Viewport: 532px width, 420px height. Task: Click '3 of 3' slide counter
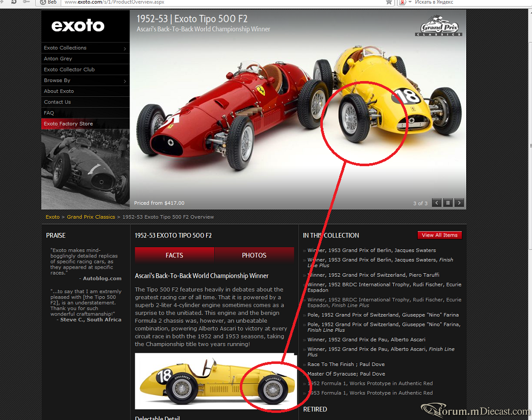tap(420, 203)
